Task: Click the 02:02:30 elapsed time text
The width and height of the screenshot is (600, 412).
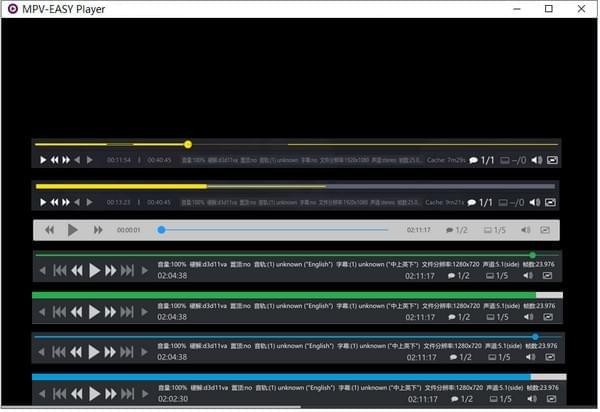Action: coord(173,399)
